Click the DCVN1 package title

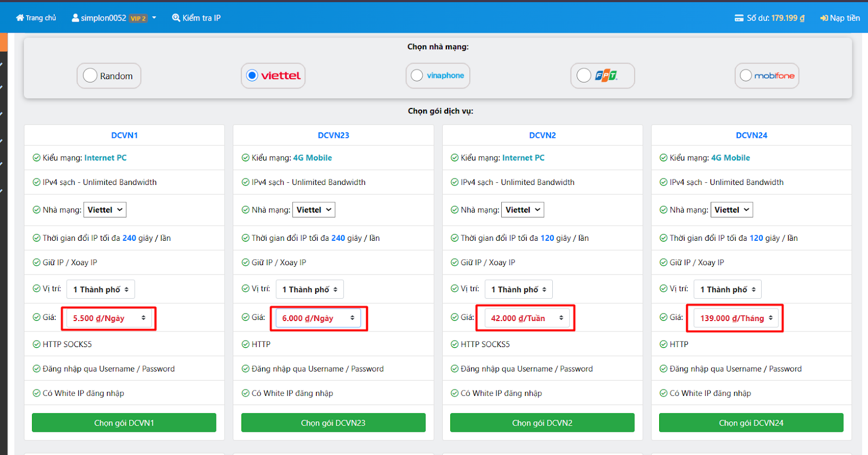tap(124, 135)
